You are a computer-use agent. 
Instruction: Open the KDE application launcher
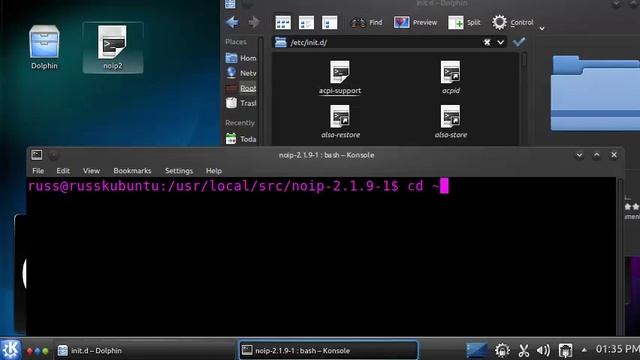pos(11,349)
